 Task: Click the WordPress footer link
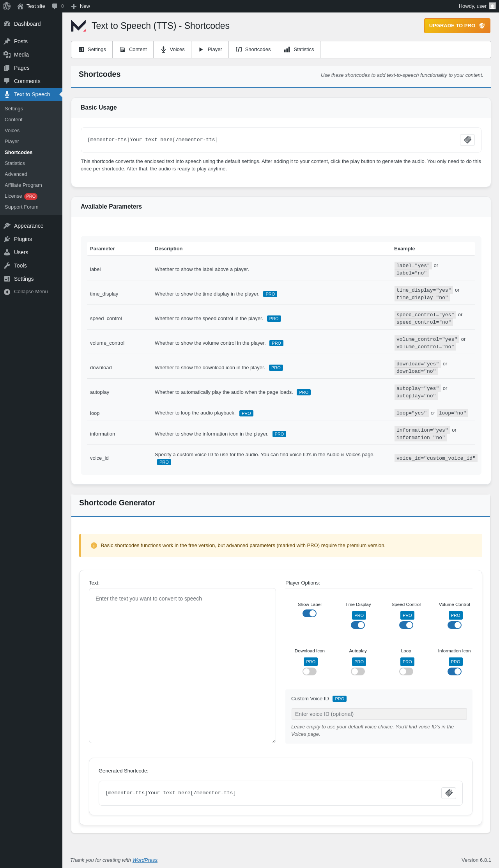145,860
